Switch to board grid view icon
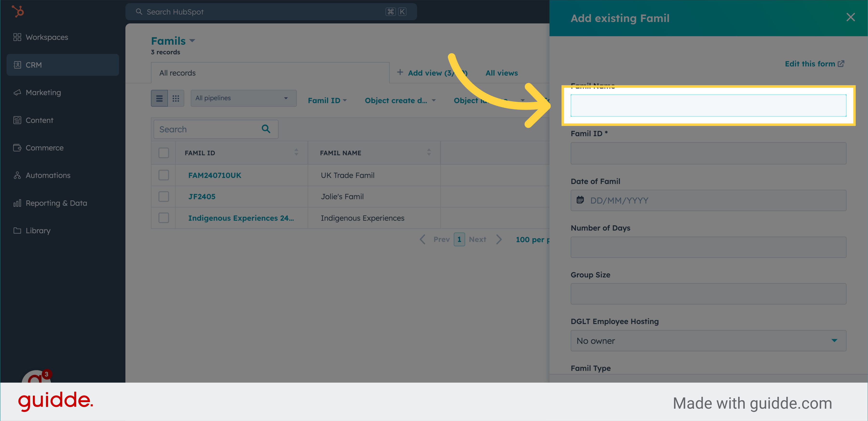 [175, 99]
